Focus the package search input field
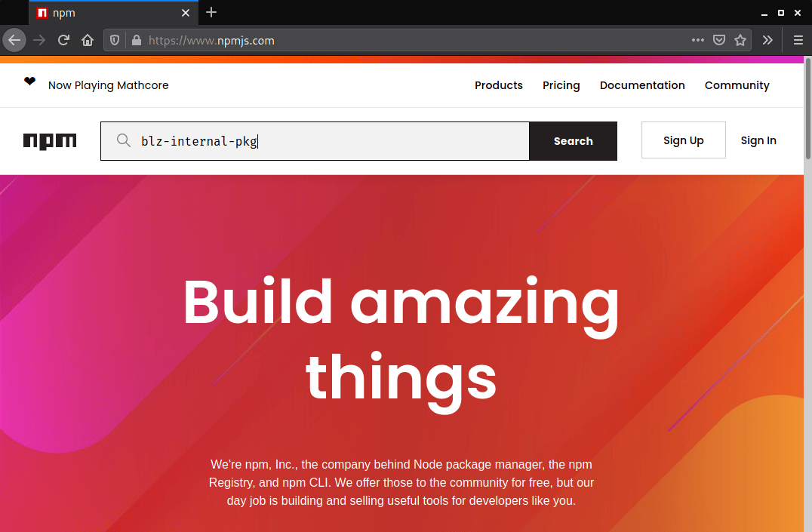 point(315,141)
